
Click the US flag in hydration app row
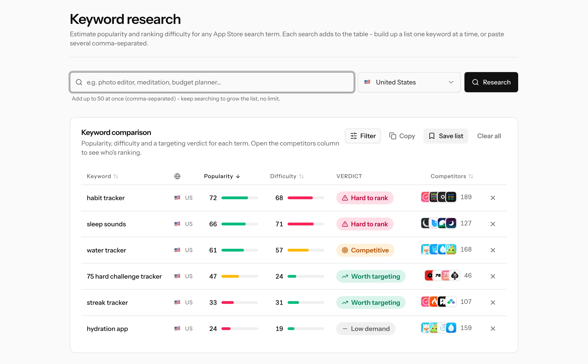177,328
